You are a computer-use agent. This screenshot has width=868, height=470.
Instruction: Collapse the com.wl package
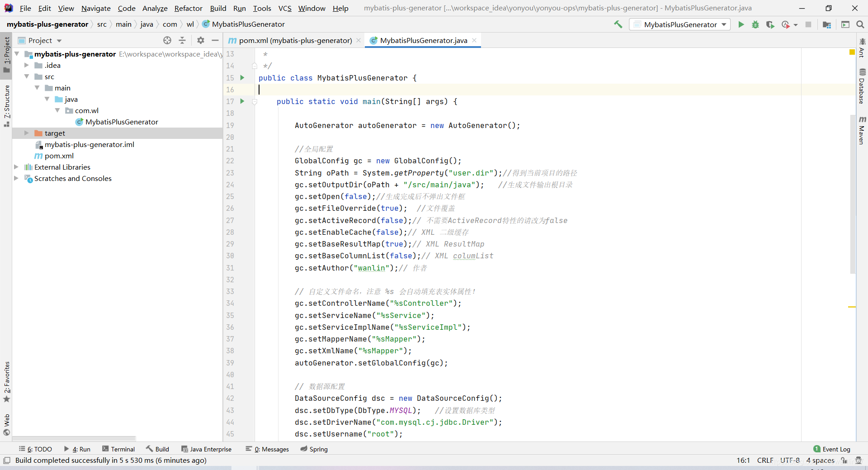57,110
